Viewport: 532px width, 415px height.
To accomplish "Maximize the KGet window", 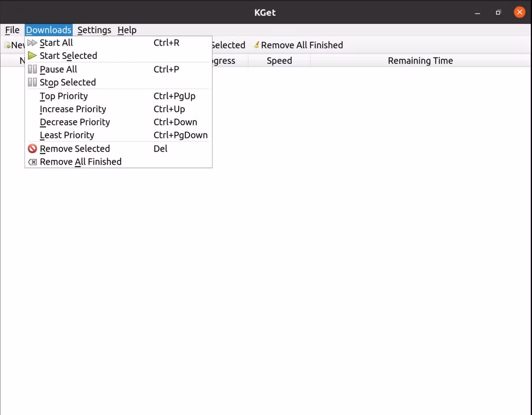I will point(498,12).
